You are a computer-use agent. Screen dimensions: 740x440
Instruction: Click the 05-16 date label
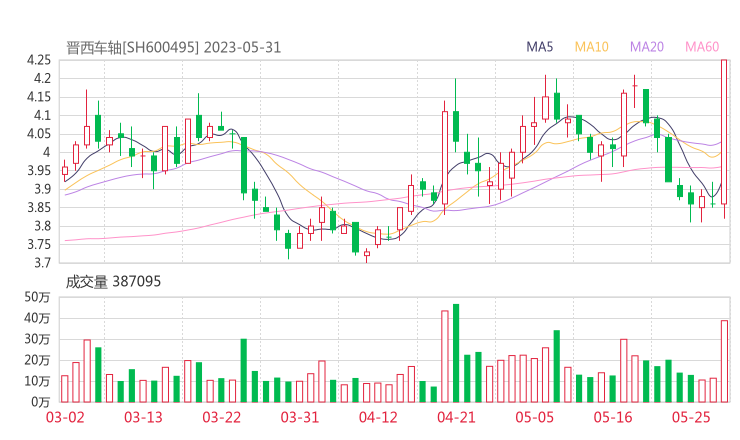pos(613,417)
